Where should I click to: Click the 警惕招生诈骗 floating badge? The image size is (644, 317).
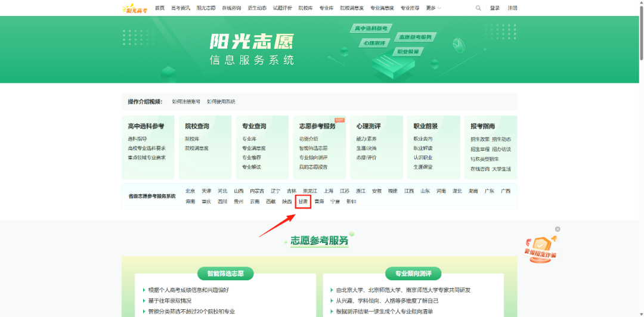540,247
